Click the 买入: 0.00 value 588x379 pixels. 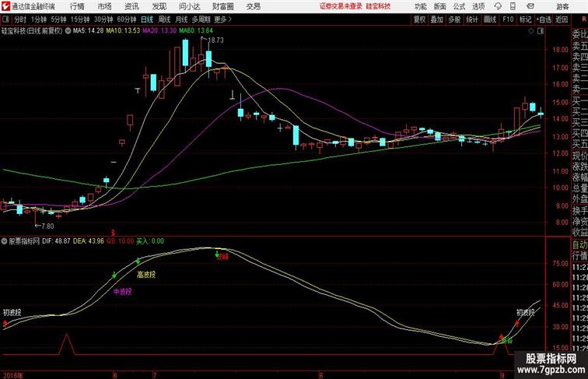(149, 241)
